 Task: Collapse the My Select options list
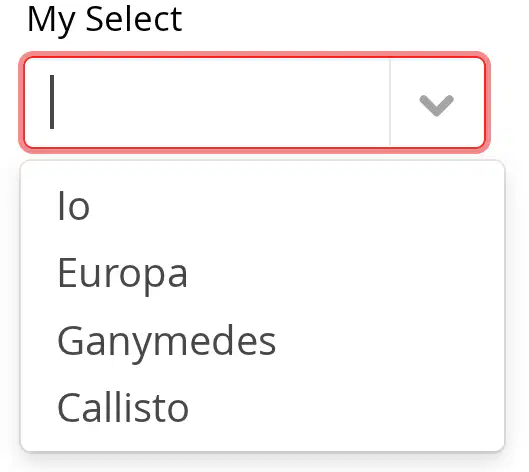[436, 105]
